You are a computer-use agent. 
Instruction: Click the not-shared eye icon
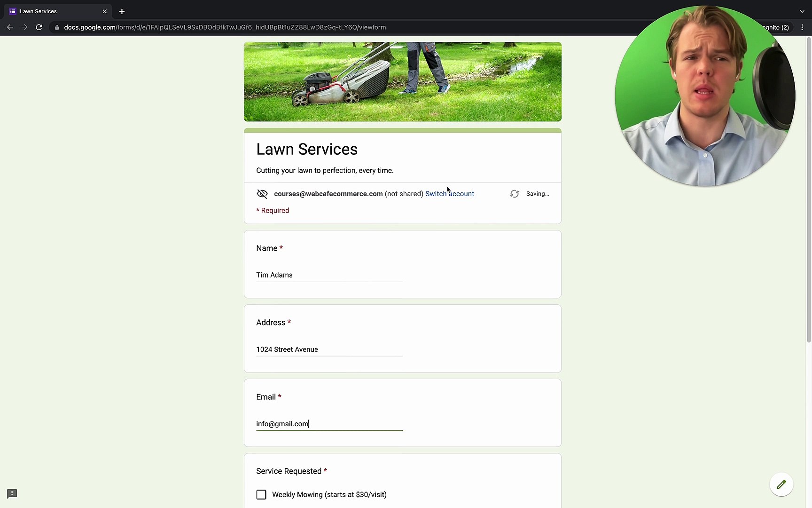(262, 194)
